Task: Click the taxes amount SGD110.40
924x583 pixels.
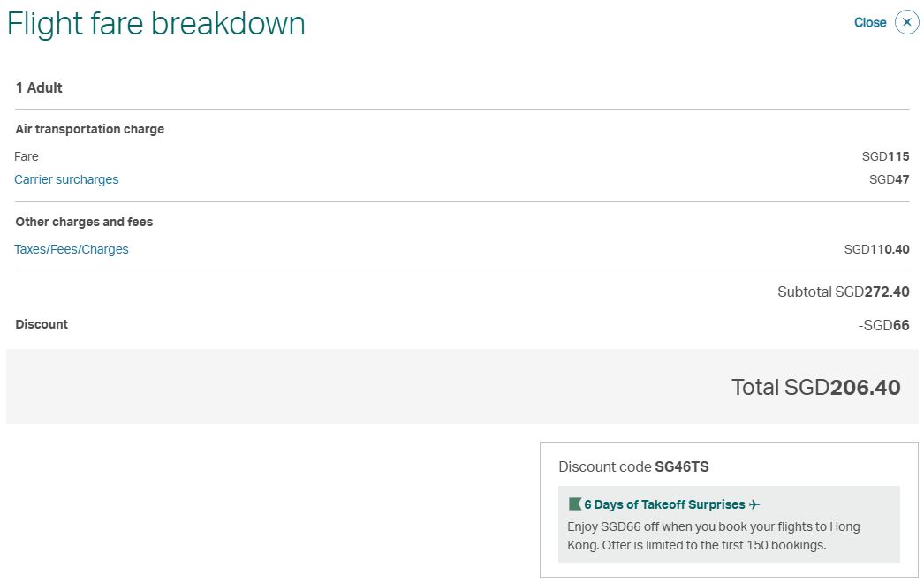Action: (876, 249)
